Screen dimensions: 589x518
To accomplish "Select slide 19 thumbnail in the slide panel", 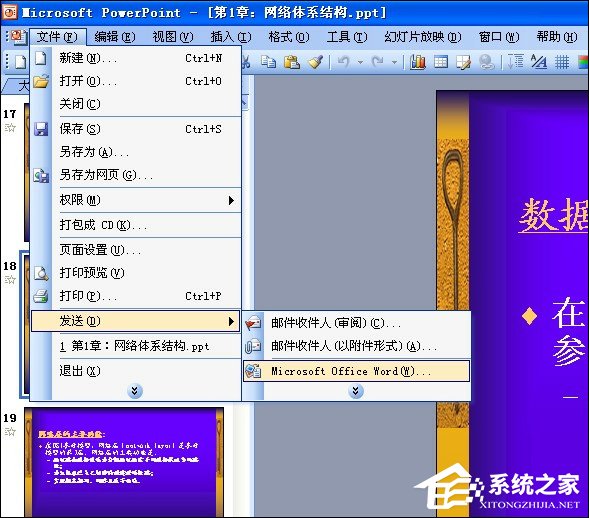I will tap(124, 462).
